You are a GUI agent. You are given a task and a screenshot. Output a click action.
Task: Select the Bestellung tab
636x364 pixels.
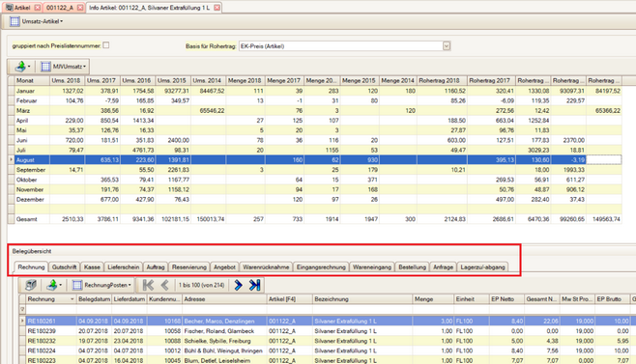tap(412, 267)
